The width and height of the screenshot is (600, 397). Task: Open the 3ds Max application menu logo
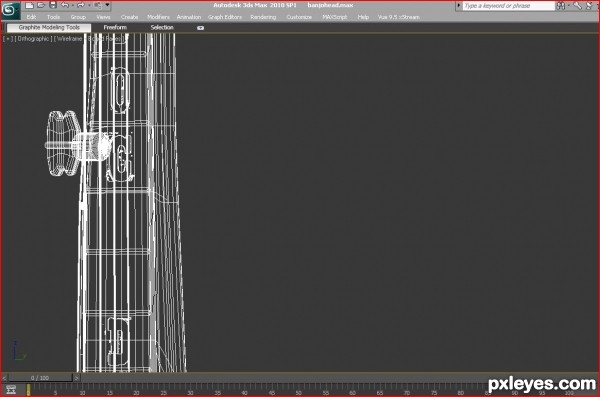pos(10,10)
